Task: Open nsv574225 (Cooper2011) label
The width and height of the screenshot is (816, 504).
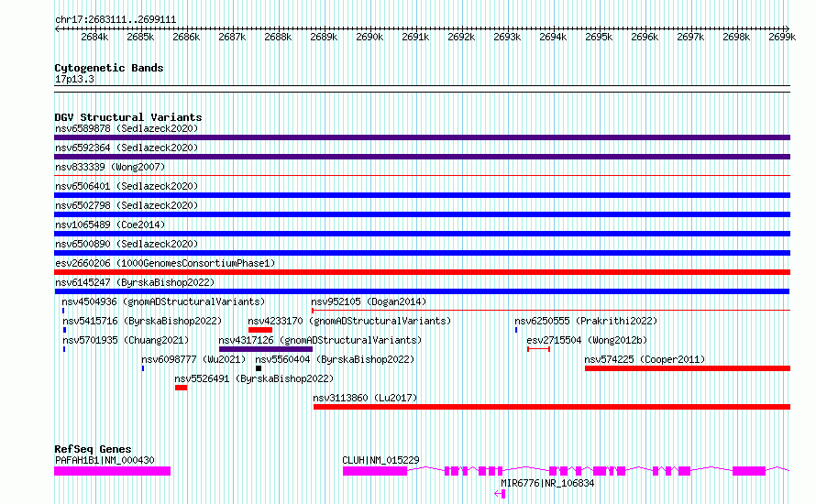Action: (645, 359)
